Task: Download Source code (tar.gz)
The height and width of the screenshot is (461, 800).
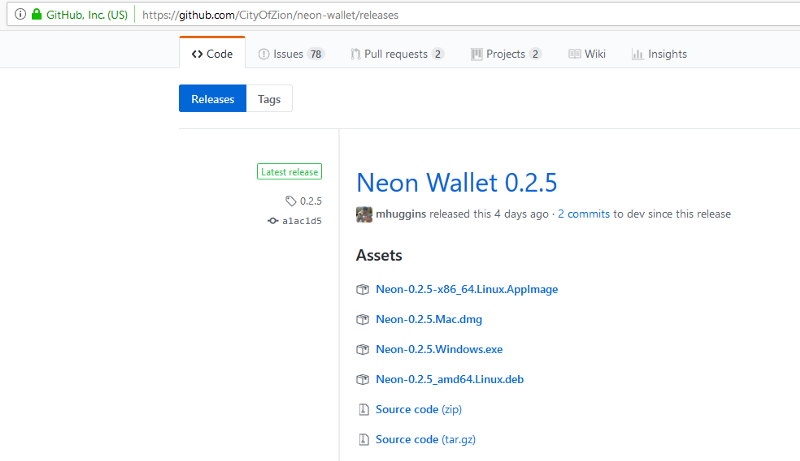Action: pyautogui.click(x=426, y=440)
